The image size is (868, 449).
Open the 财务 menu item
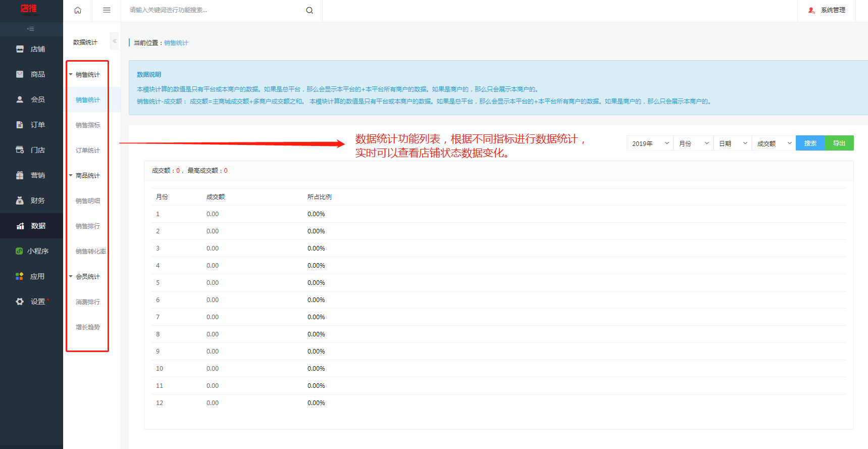click(x=31, y=201)
